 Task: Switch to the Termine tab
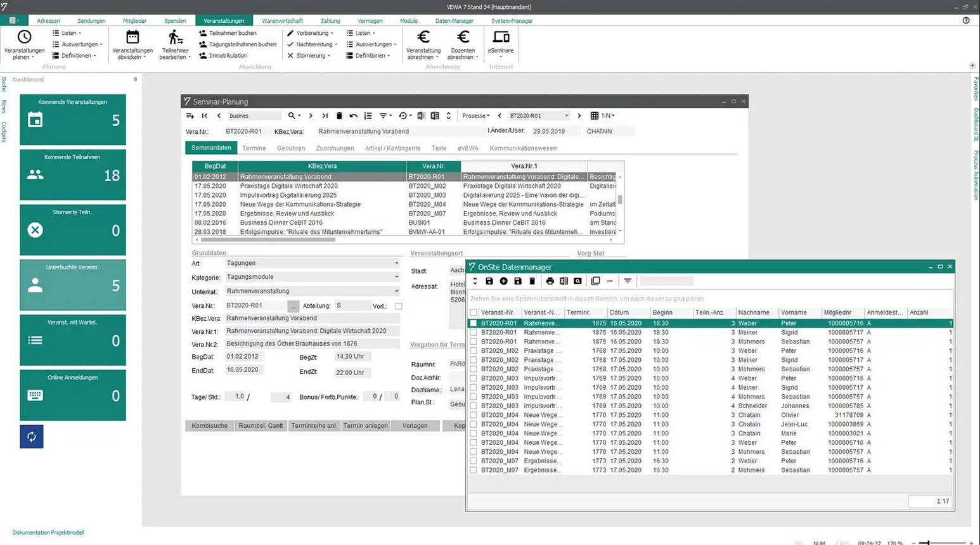(254, 148)
